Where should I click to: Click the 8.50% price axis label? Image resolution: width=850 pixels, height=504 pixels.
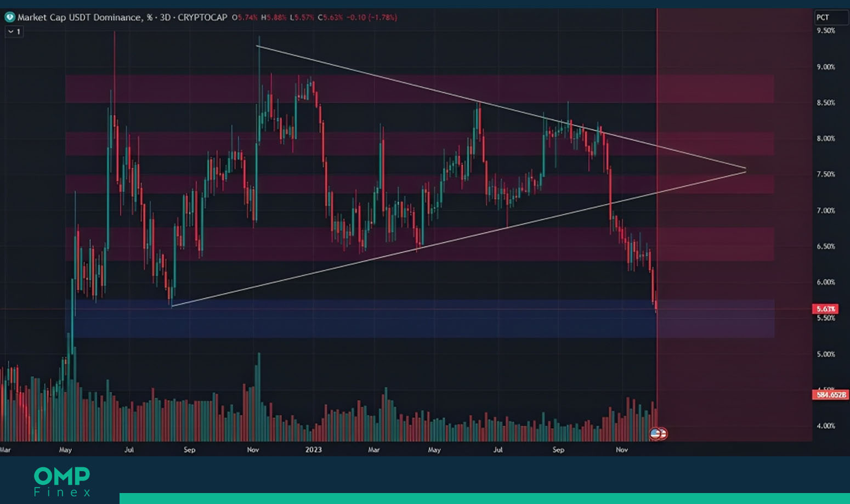point(826,103)
